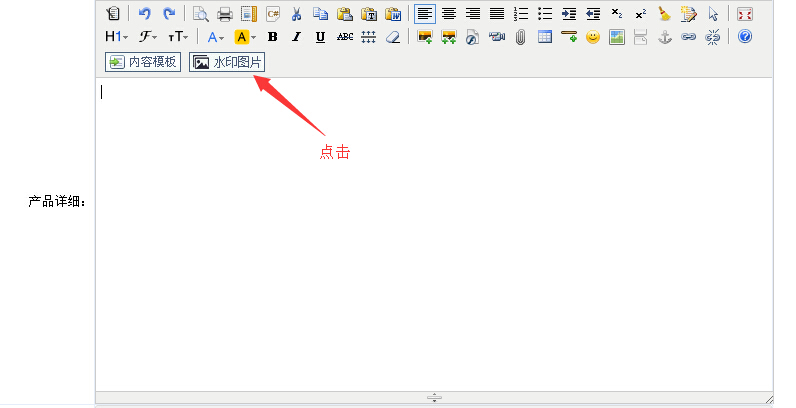Toggle align right
The image size is (796, 408).
[x=473, y=14]
